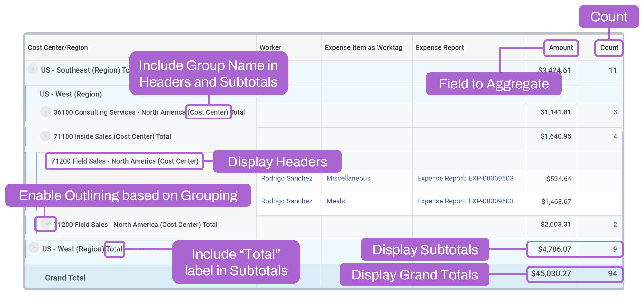The height and width of the screenshot is (298, 644).
Task: Expand 36100 Consulting Services Total row
Action: (x=45, y=111)
